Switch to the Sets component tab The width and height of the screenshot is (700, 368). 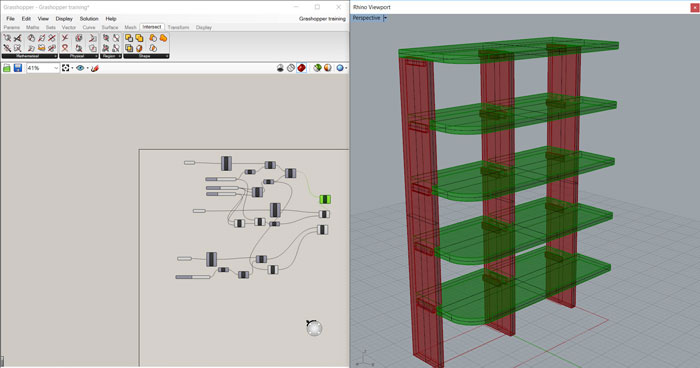50,27
